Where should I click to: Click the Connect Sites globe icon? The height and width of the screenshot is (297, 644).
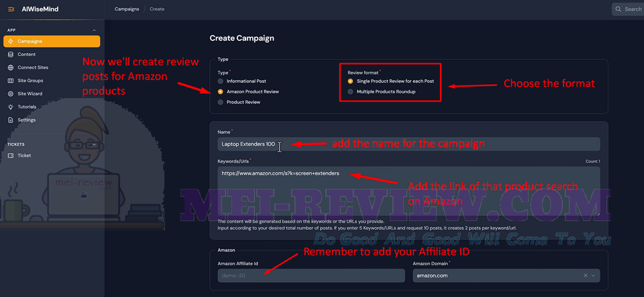10,67
